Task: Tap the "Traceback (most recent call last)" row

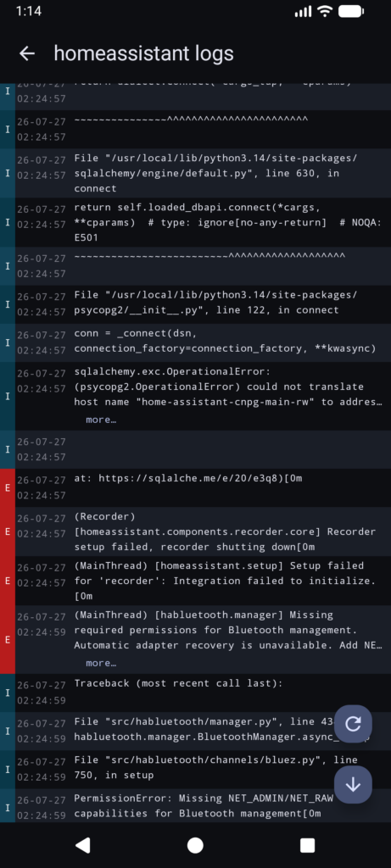Action: [195, 693]
